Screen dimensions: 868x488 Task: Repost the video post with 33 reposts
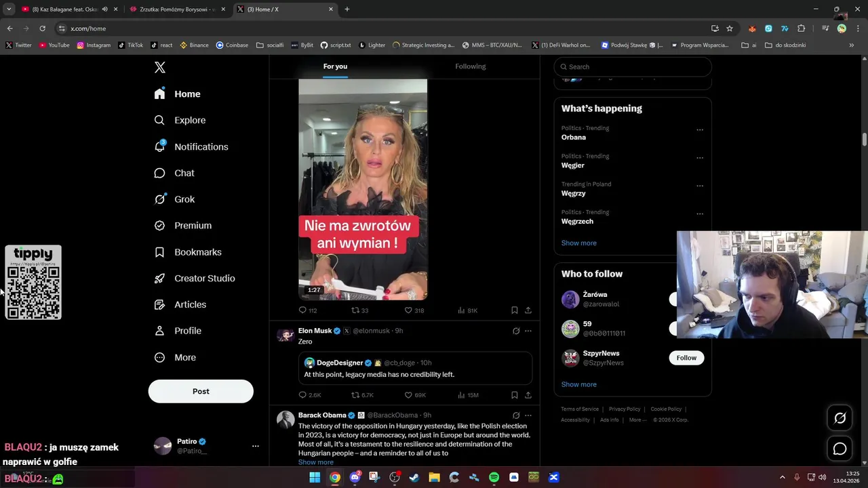(x=359, y=310)
